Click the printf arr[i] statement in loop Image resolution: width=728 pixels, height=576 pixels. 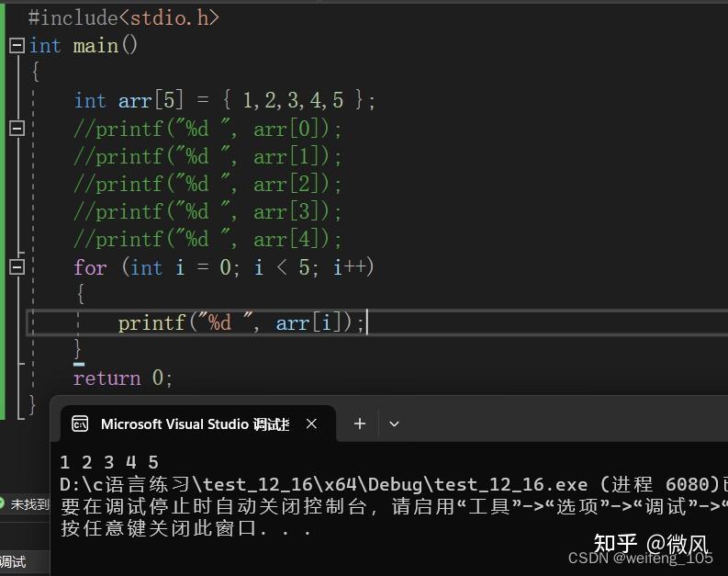[x=241, y=323]
